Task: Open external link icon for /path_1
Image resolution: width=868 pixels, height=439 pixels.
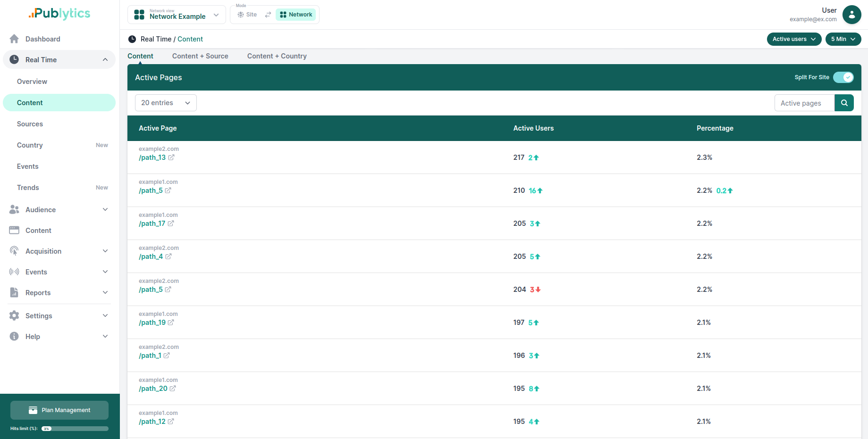Action: (167, 356)
